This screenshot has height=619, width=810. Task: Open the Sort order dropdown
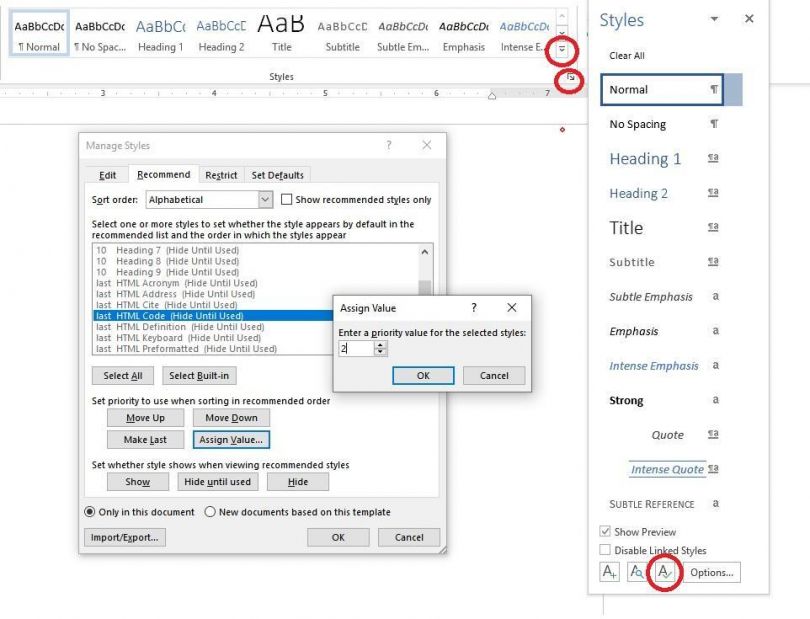click(264, 199)
